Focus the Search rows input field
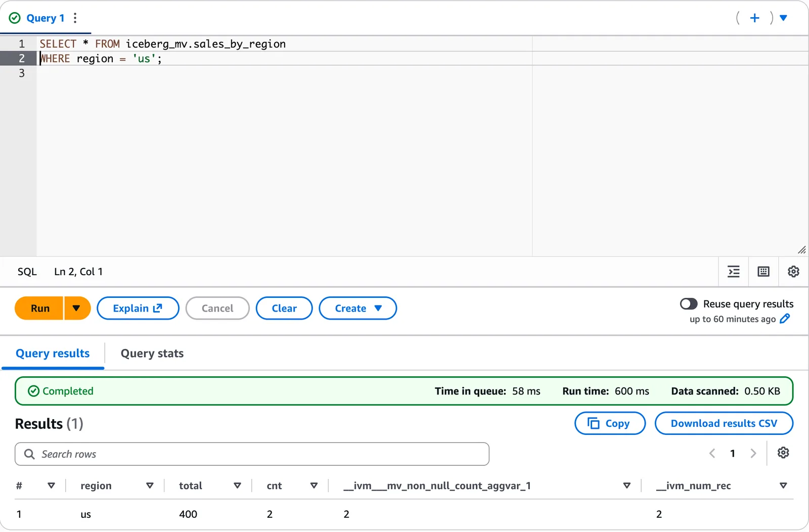This screenshot has width=809, height=532. tap(252, 454)
